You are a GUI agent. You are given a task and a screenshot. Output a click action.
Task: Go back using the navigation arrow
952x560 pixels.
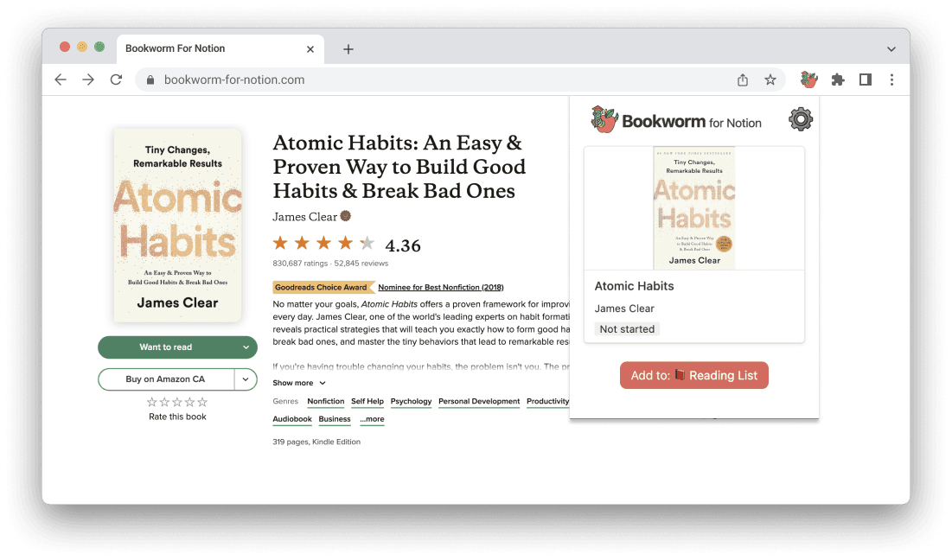pos(60,79)
